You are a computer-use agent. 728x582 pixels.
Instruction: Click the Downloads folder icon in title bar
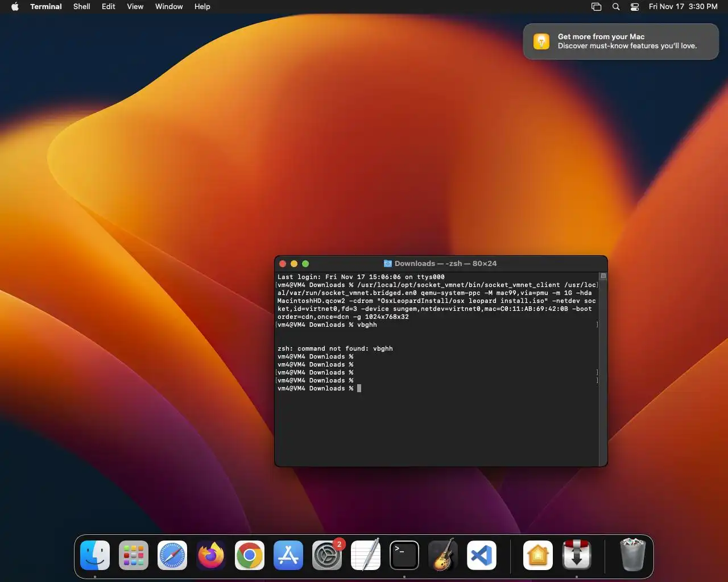pyautogui.click(x=388, y=264)
